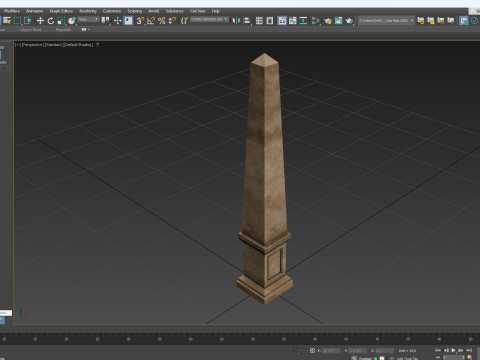Click Select by Name icon
This screenshot has height=360, width=480.
coord(7,21)
